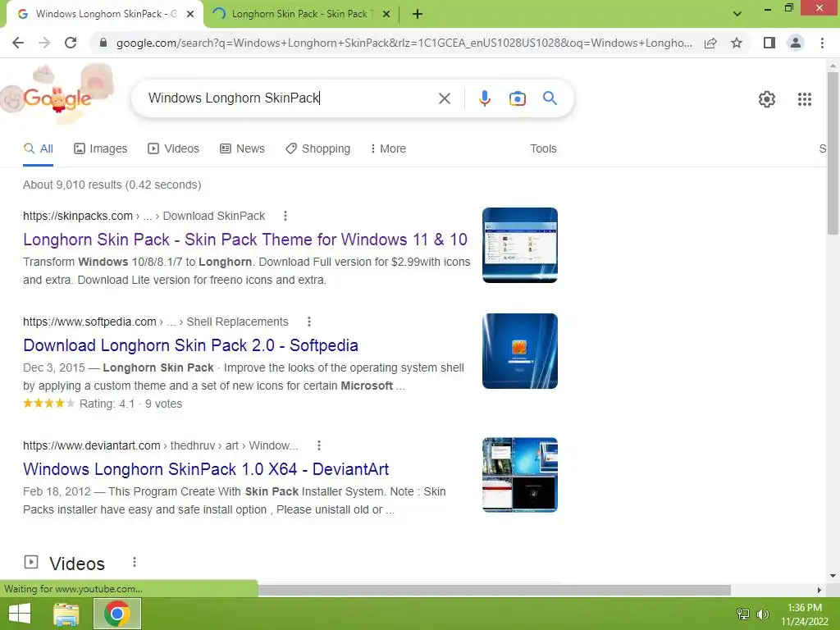840x630 pixels.
Task: Click the vertical scrollbar down arrow
Action: [x=833, y=576]
